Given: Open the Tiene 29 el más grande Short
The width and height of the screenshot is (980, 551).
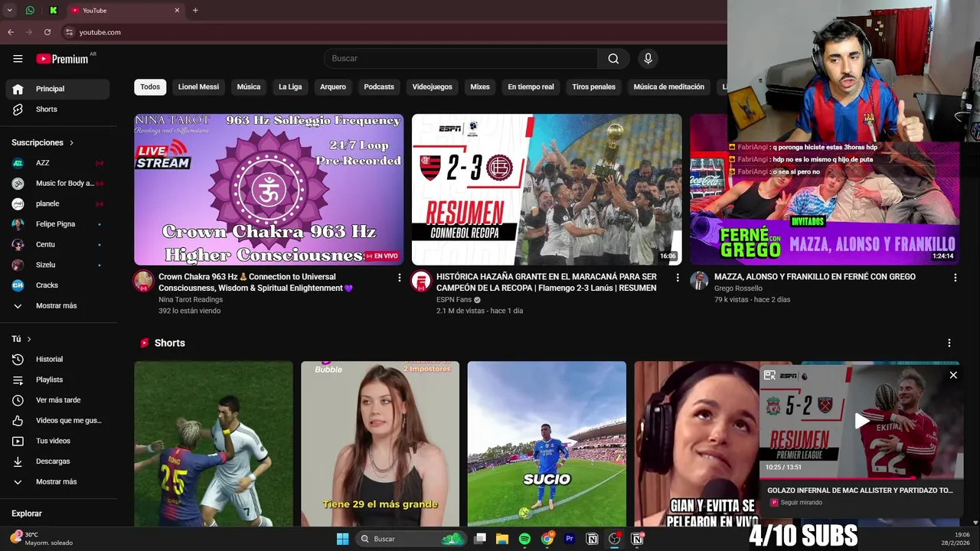Looking at the screenshot, I should pos(380,444).
